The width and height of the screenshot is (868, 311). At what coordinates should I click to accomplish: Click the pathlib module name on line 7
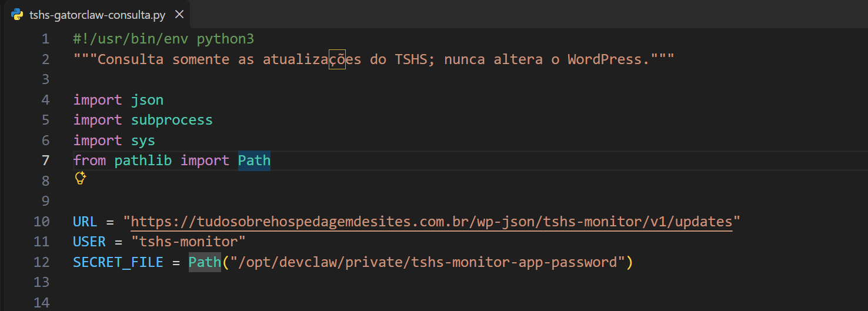(x=143, y=160)
